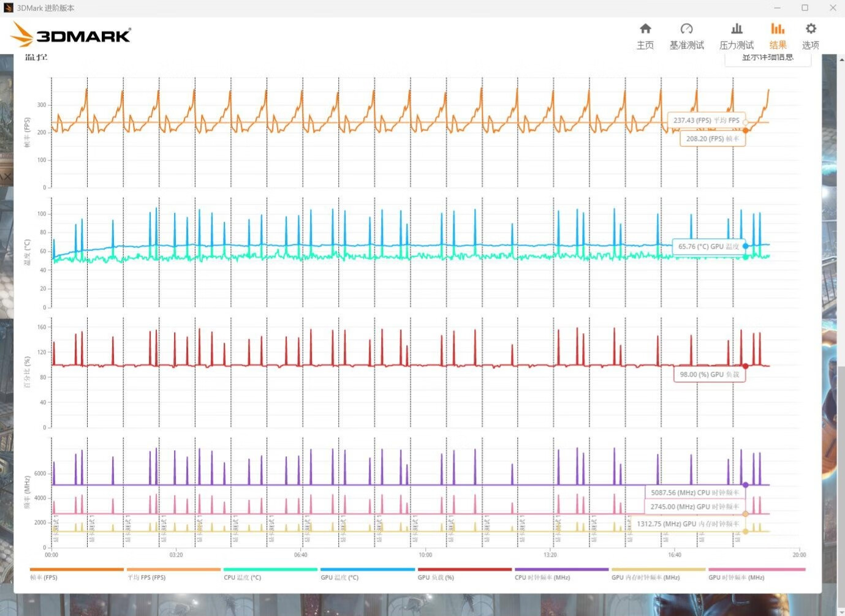Click the 10:00 time axis label

(x=425, y=555)
